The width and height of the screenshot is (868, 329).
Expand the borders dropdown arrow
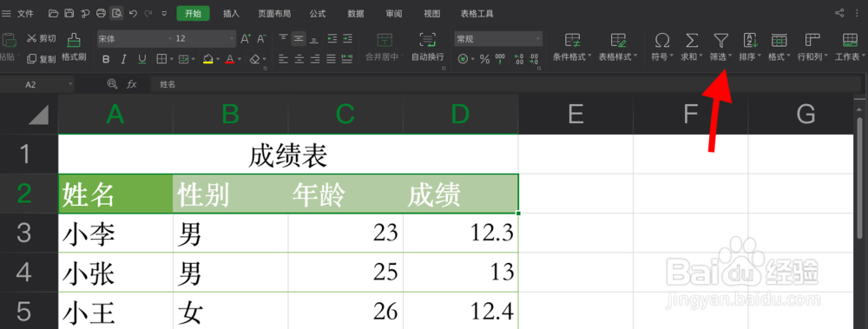click(172, 59)
